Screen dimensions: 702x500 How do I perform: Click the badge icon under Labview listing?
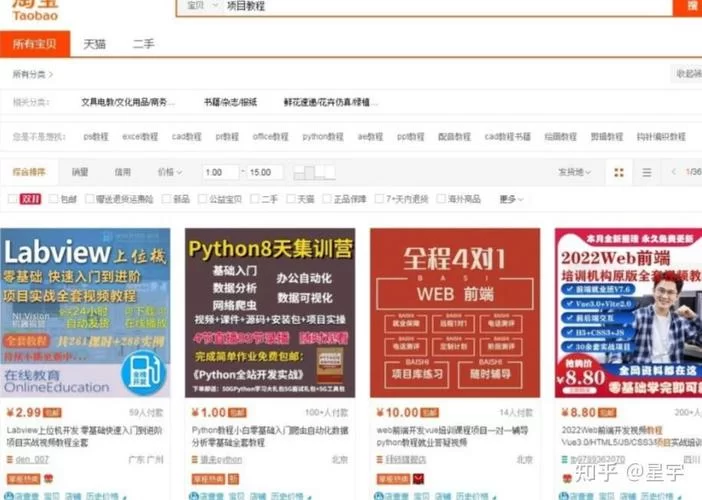click(x=48, y=479)
